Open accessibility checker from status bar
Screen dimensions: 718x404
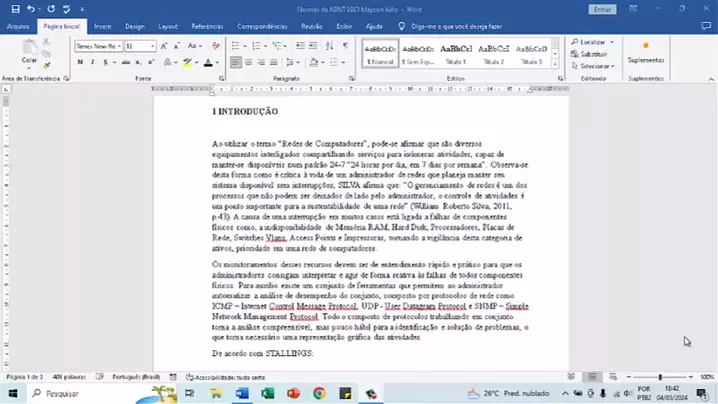click(x=225, y=377)
